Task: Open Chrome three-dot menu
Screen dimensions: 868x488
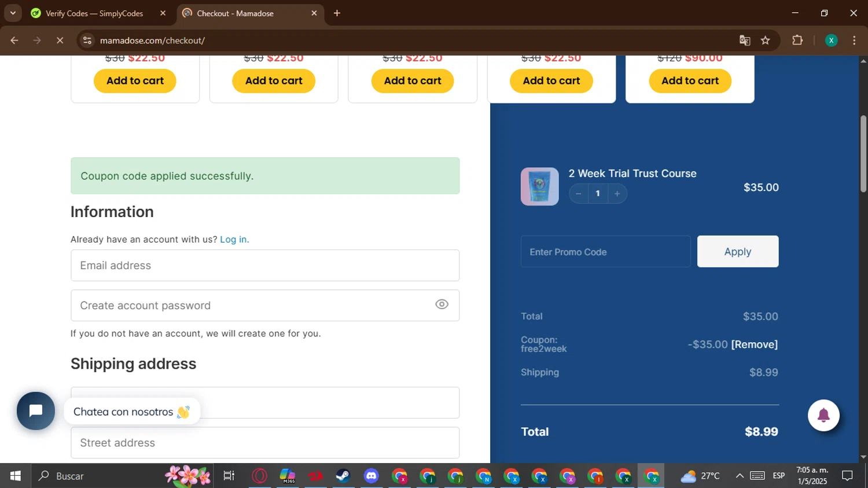Action: click(855, 41)
